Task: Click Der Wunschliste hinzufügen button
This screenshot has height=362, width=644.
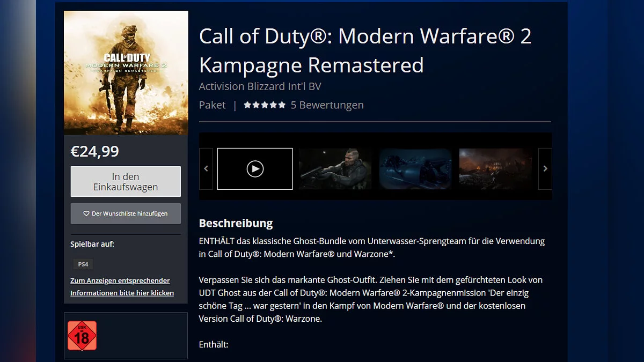Action: [126, 213]
